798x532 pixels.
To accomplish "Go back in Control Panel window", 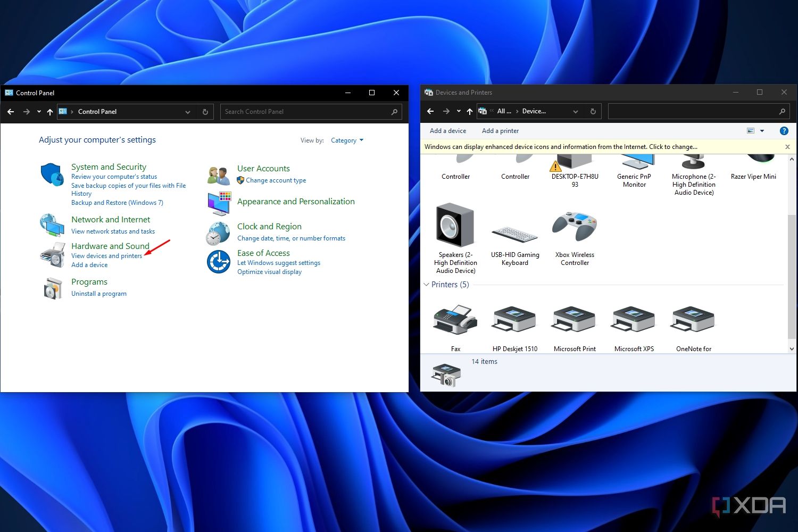I will click(x=11, y=112).
